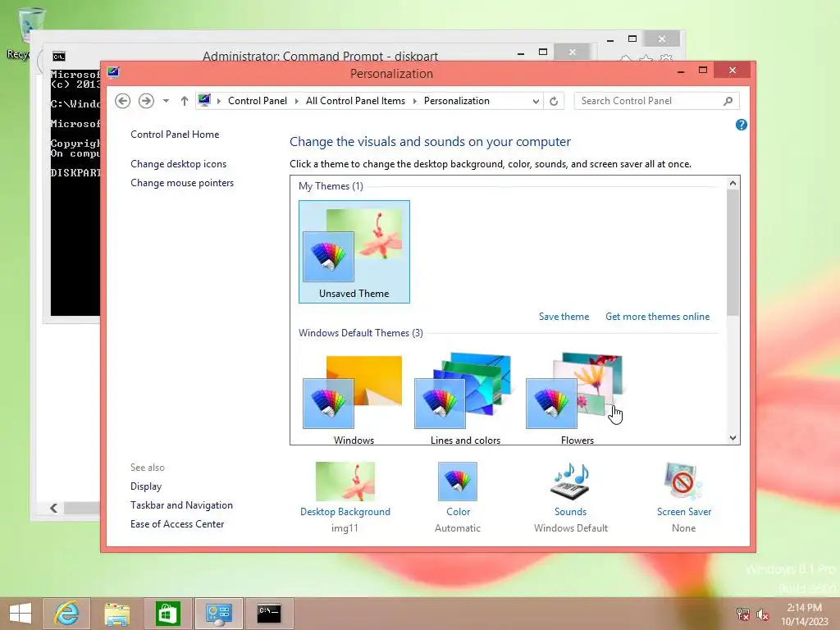Go up one level with the up arrow
Screen dimensions: 840x630
click(x=185, y=101)
